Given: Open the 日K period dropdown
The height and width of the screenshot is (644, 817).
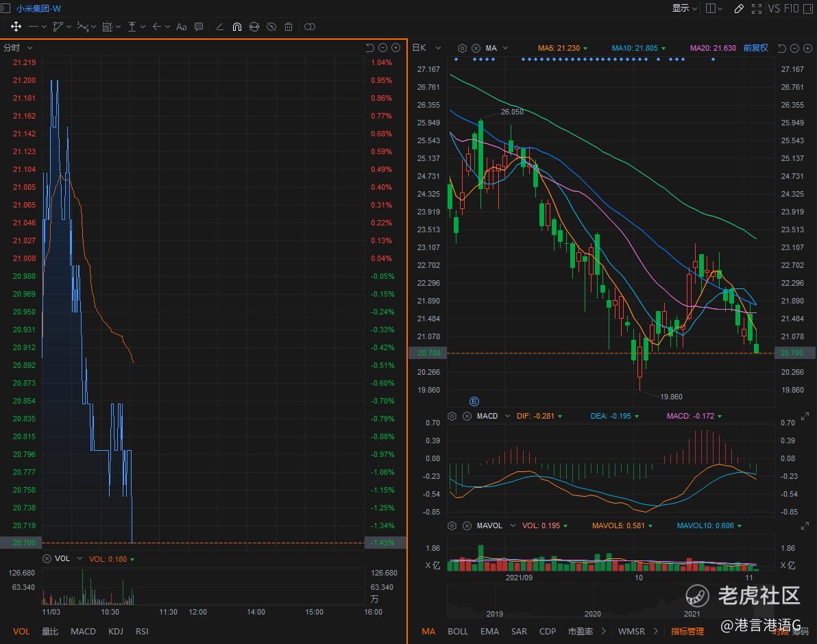Looking at the screenshot, I should click(x=424, y=48).
